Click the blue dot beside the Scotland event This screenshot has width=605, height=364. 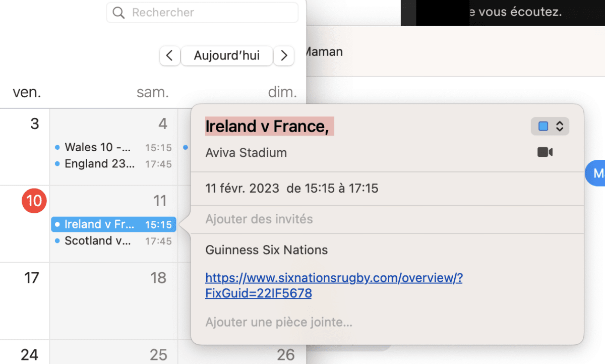click(57, 241)
